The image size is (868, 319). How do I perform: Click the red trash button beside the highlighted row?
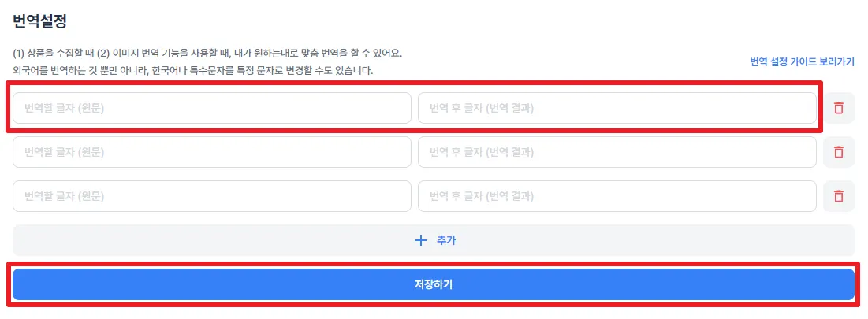838,108
